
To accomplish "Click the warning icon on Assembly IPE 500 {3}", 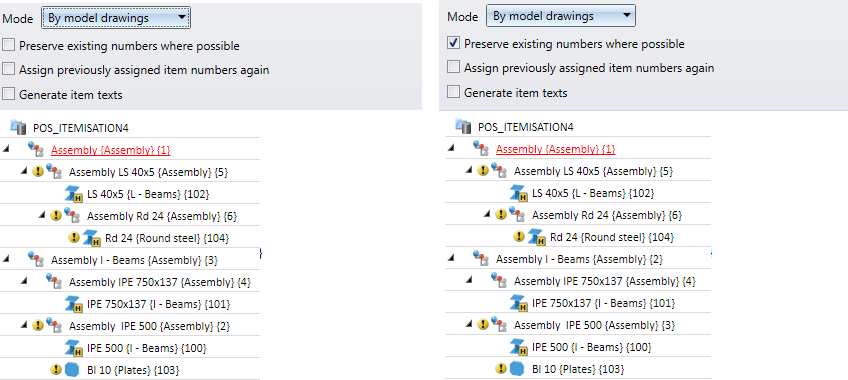I will point(483,324).
